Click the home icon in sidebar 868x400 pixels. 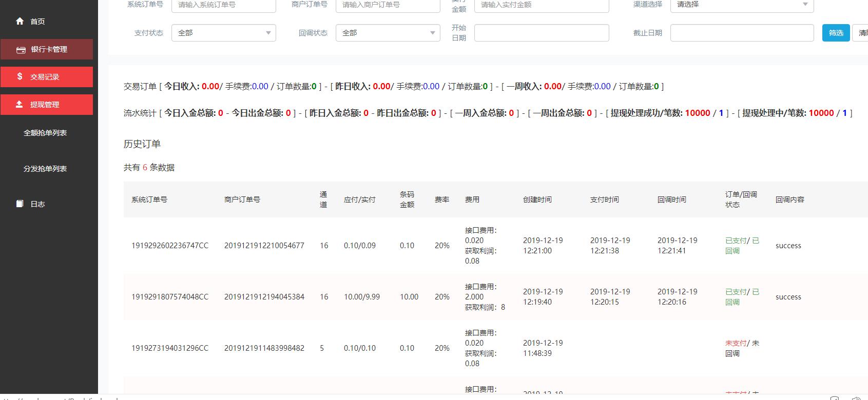20,21
